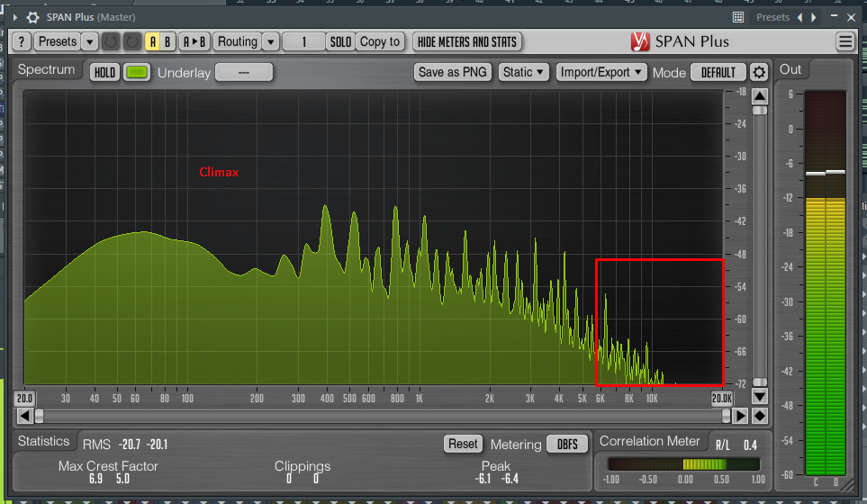The height and width of the screenshot is (504, 867).
Task: Click the vertical range down arrow
Action: point(760,396)
